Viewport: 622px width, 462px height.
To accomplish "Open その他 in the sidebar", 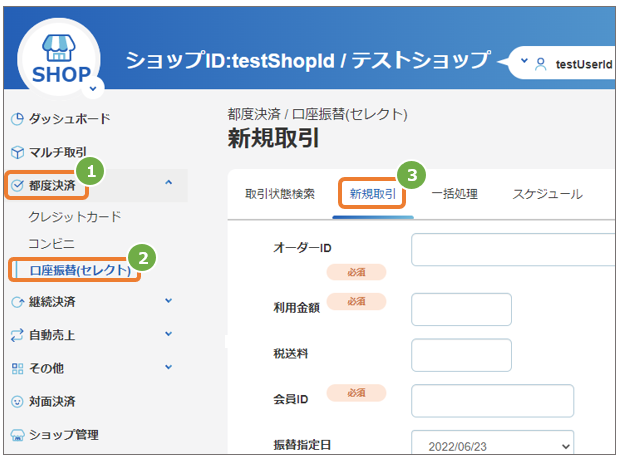I will [x=46, y=368].
